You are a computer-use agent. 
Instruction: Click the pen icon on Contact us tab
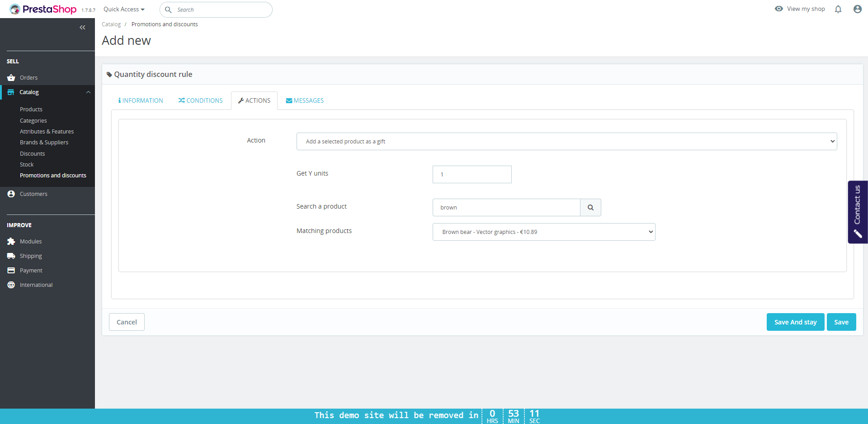858,233
